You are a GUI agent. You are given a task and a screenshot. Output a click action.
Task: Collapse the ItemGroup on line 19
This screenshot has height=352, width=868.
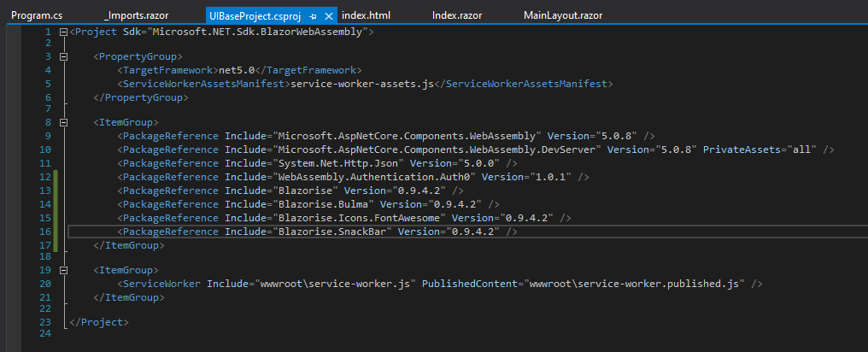63,271
